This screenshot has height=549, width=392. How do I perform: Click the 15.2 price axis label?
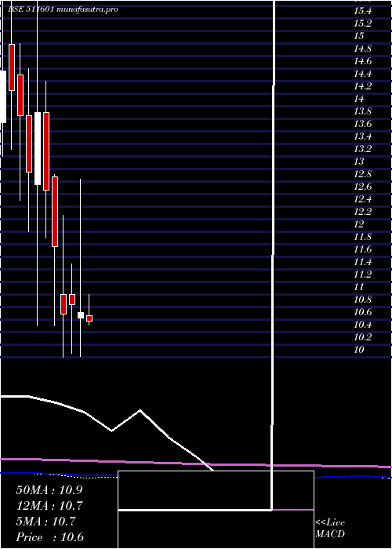click(362, 24)
